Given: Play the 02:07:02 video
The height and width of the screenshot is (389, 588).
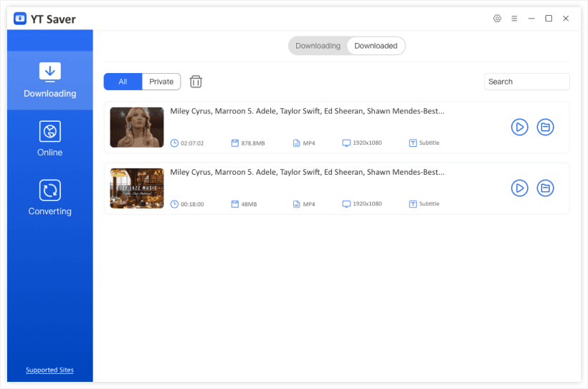Looking at the screenshot, I should [x=519, y=127].
